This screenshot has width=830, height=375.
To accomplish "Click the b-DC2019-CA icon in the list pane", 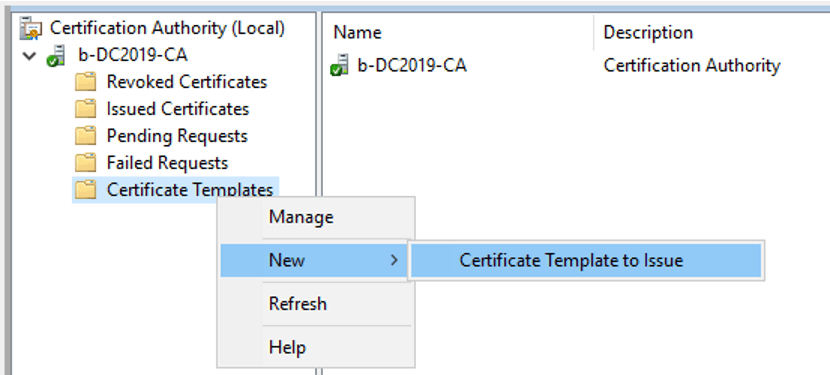I will pos(339,65).
